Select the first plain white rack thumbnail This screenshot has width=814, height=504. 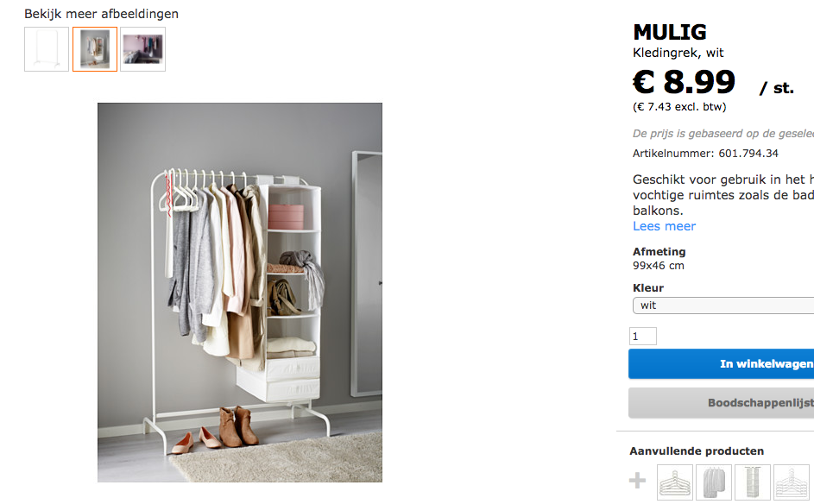(x=47, y=49)
